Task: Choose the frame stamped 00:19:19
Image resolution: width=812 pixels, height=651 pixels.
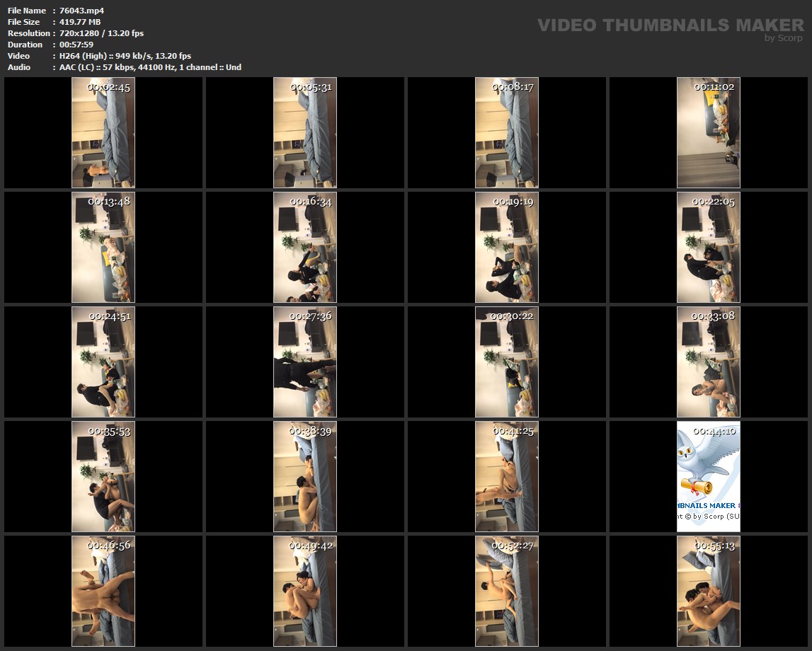Action: pyautogui.click(x=507, y=247)
